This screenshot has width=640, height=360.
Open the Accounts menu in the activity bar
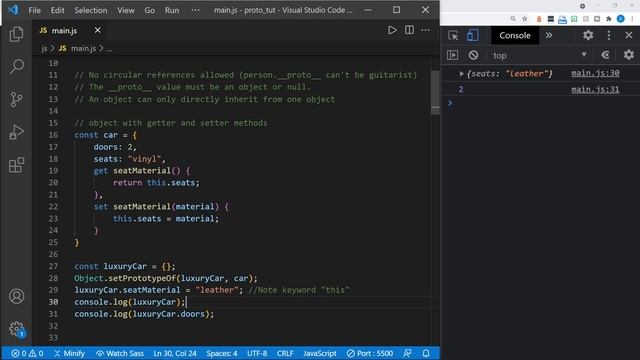[16, 296]
